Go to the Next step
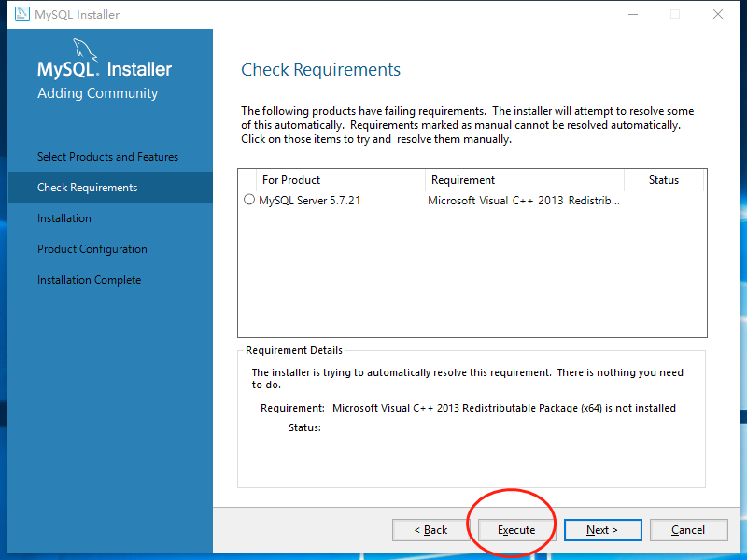Image resolution: width=747 pixels, height=560 pixels. (602, 530)
